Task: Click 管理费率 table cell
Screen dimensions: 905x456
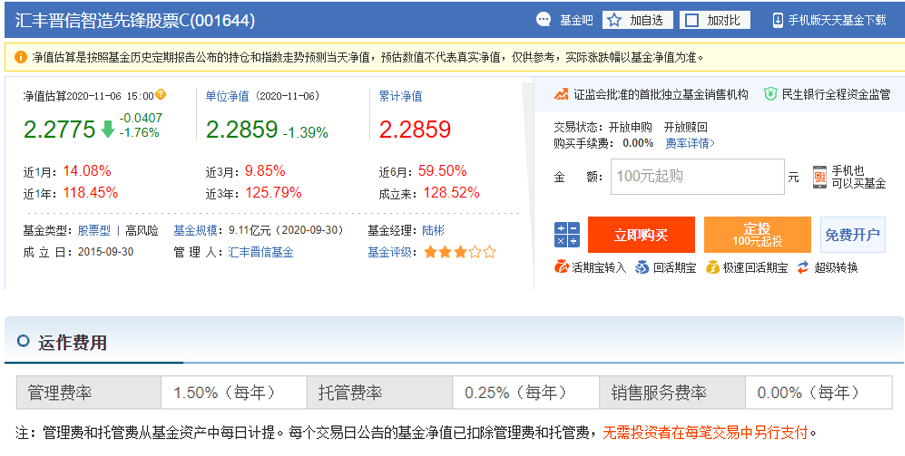Action: tap(89, 393)
